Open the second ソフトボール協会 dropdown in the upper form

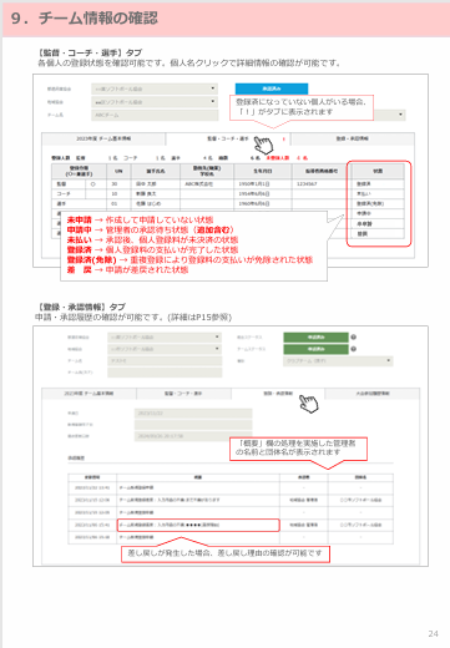point(155,102)
